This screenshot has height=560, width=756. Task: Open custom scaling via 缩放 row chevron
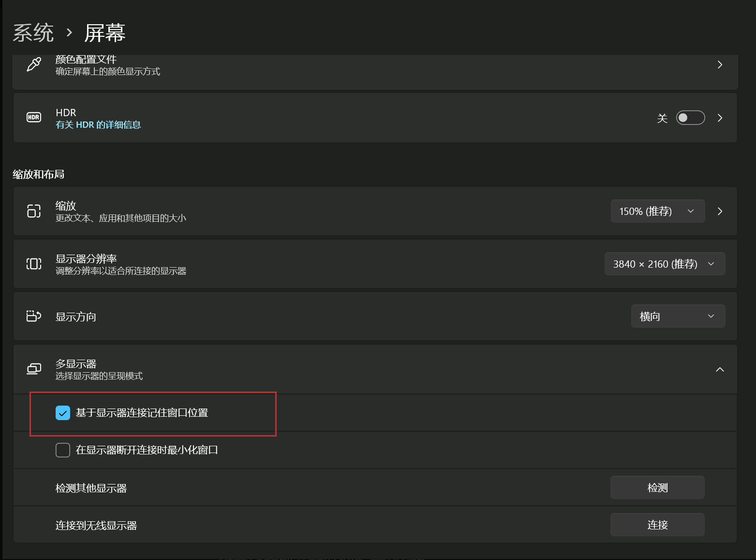(720, 211)
